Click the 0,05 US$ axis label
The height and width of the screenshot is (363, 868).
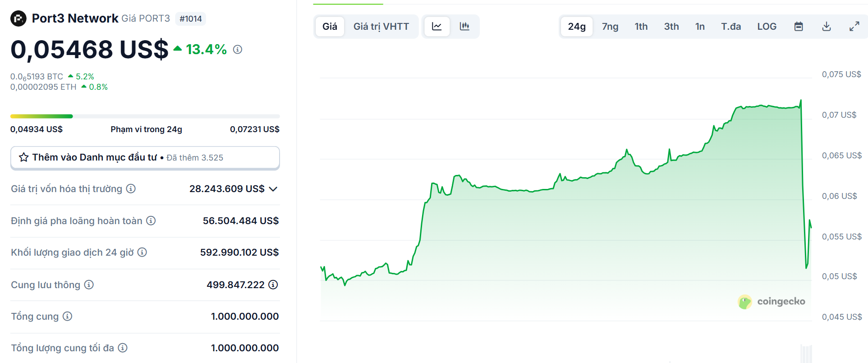pos(840,276)
